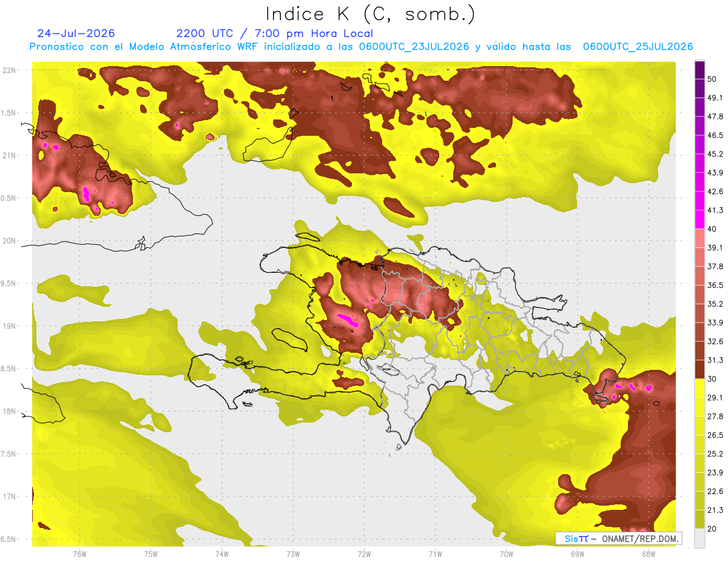Click the longitude label "76W"

pos(79,554)
